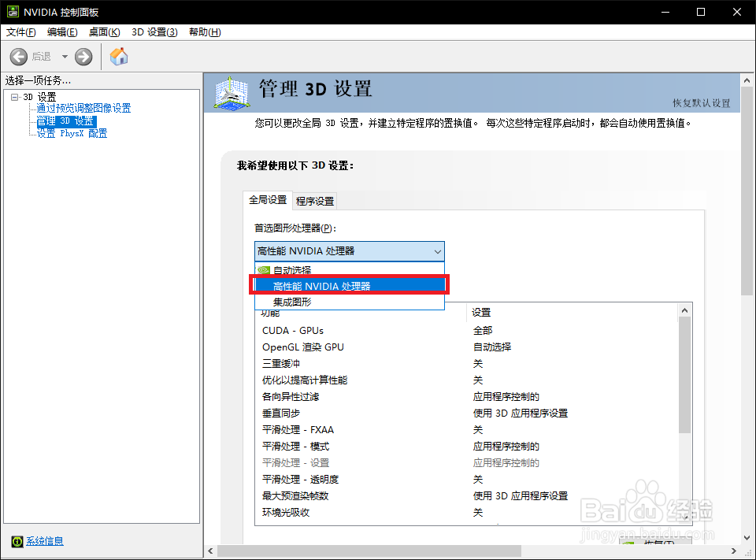Switch to 全局设置 tab
756x560 pixels.
[x=268, y=200]
